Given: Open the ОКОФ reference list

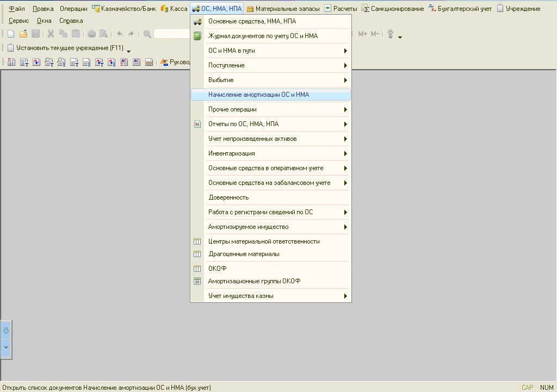Looking at the screenshot, I should tap(271, 269).
